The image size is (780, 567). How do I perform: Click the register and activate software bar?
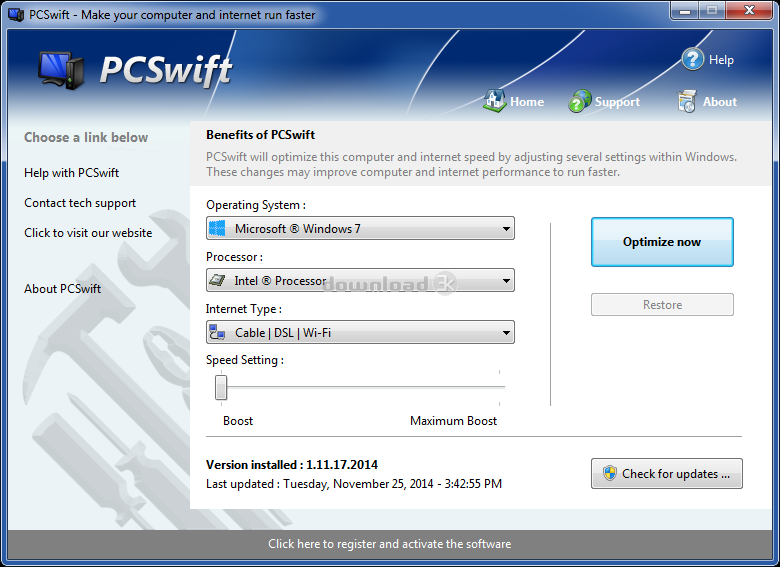click(x=389, y=544)
